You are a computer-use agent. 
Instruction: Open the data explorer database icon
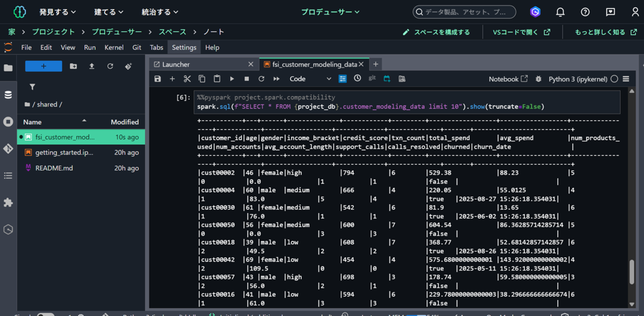(8, 95)
